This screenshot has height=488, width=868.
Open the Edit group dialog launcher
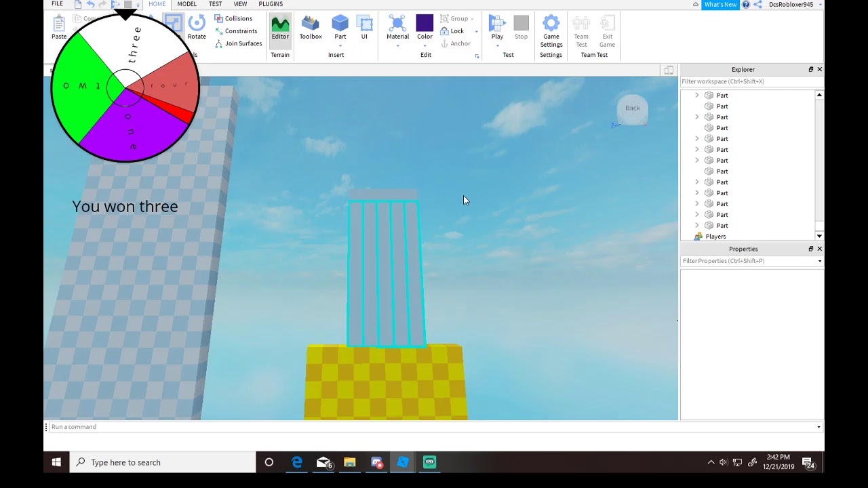point(477,56)
